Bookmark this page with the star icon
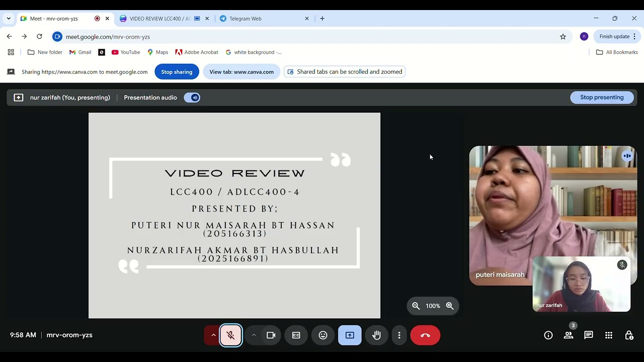 coord(563,37)
